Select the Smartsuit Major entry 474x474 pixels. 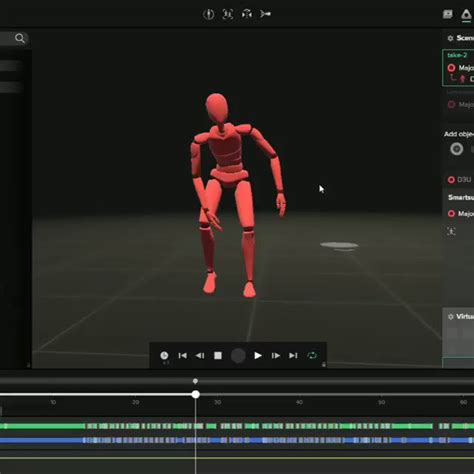461,213
